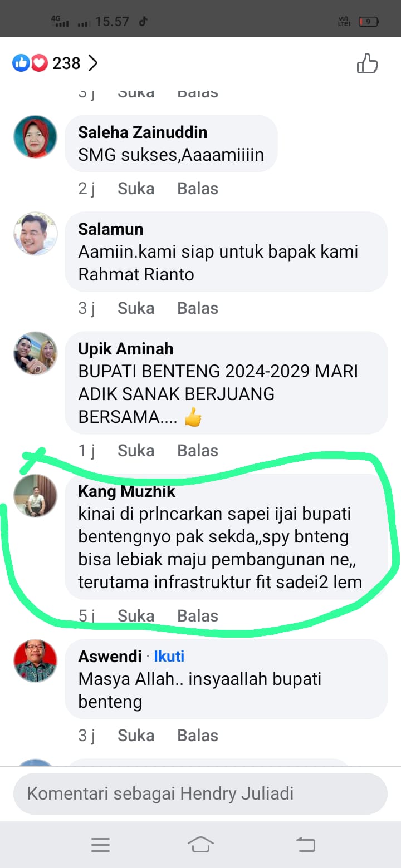Reply to Saleha Zainuddin's comment
The height and width of the screenshot is (868, 401).
click(x=198, y=189)
